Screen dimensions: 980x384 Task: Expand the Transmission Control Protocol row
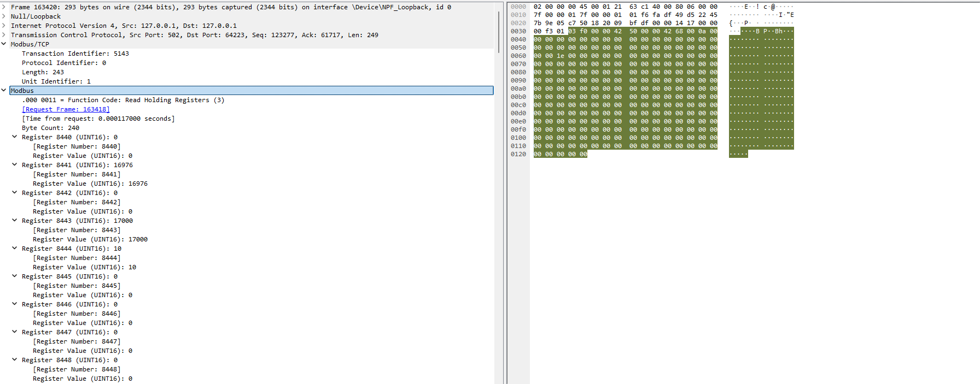(4, 35)
